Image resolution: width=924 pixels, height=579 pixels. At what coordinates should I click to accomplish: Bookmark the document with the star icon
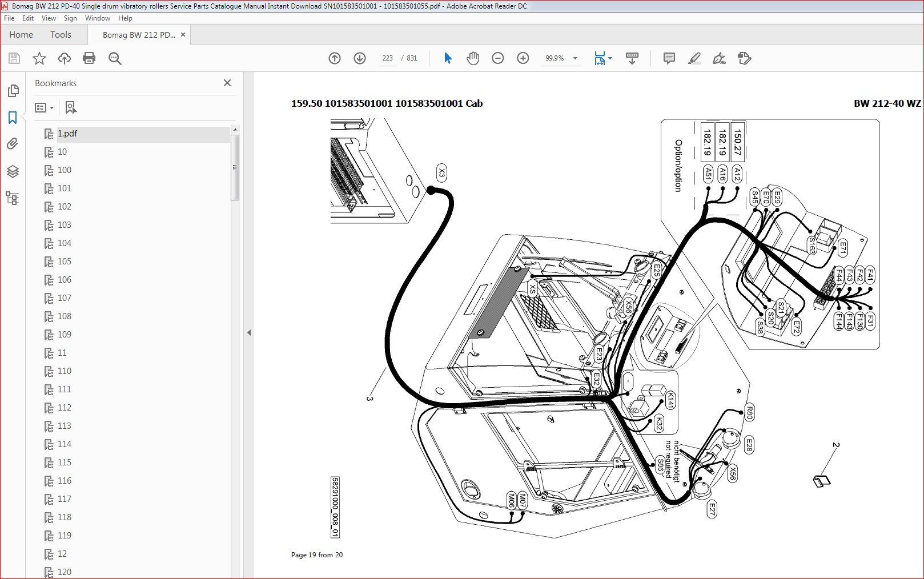tap(39, 58)
